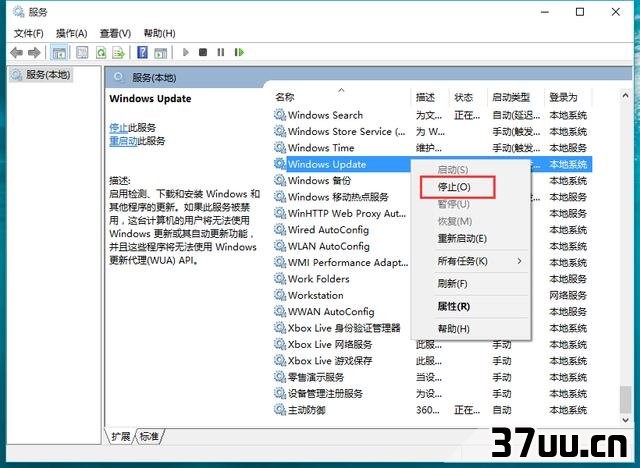
Task: Open the 帮助(H) menu in menu bar
Action: [x=160, y=33]
